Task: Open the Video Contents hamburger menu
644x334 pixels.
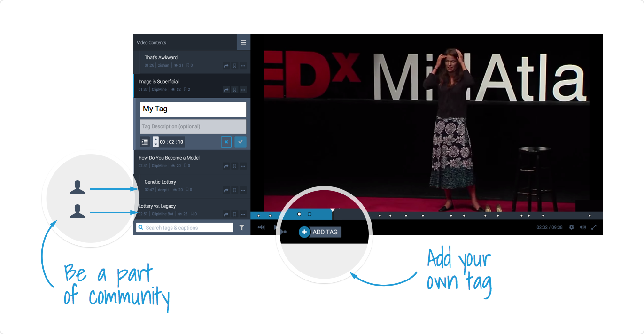Action: [x=243, y=42]
